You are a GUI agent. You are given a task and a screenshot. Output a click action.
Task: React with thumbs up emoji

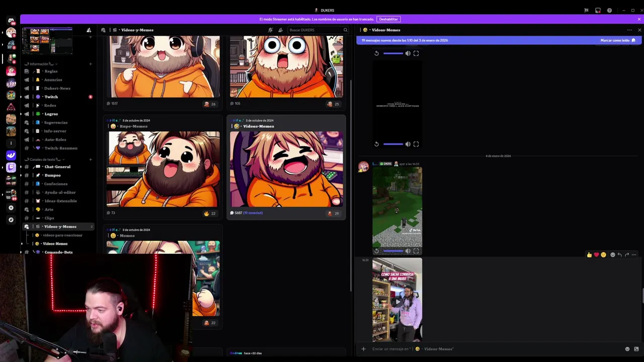coord(589,255)
